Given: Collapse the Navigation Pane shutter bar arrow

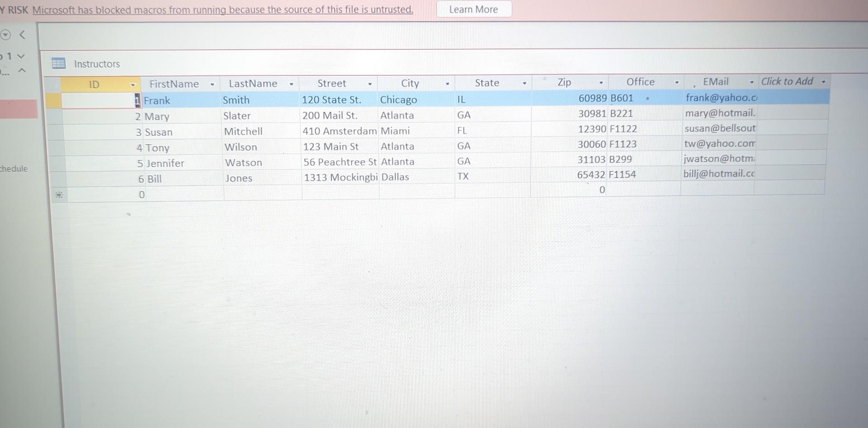Looking at the screenshot, I should coord(22,35).
